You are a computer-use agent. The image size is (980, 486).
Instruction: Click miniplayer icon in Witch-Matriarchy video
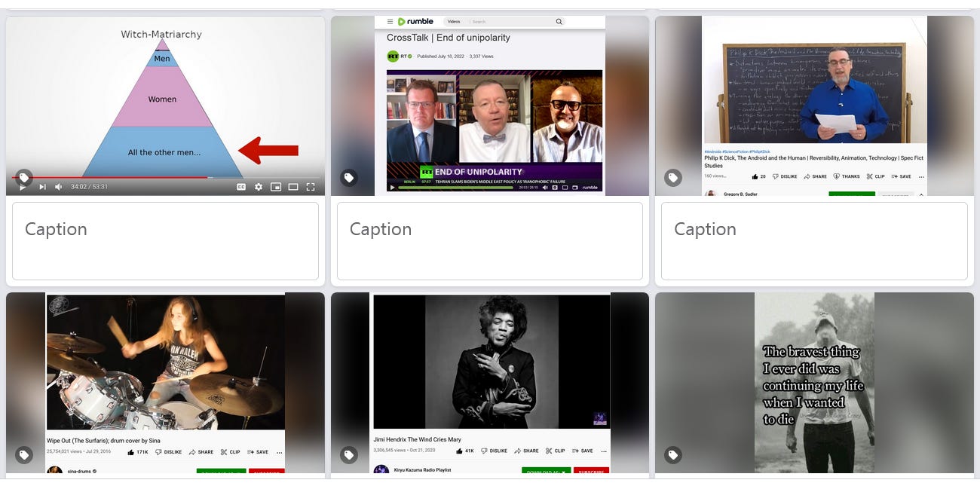[276, 187]
